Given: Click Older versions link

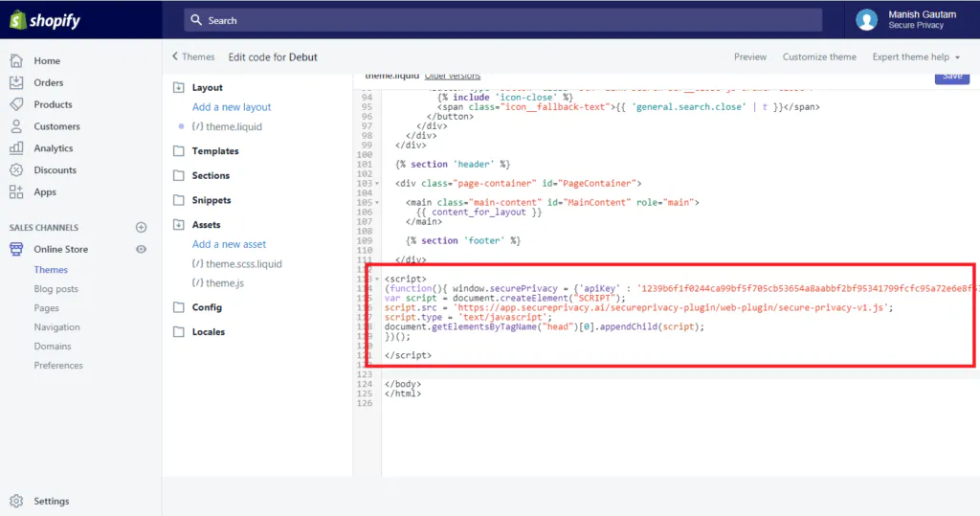Looking at the screenshot, I should click(x=453, y=76).
